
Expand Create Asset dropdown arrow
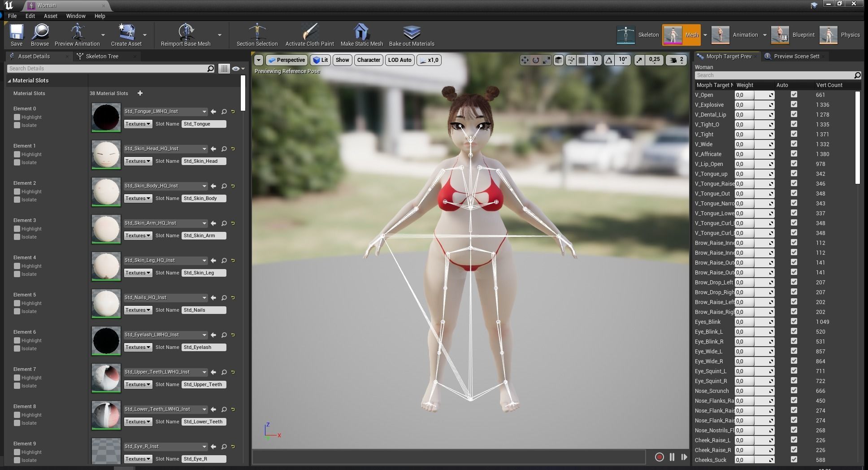(145, 35)
